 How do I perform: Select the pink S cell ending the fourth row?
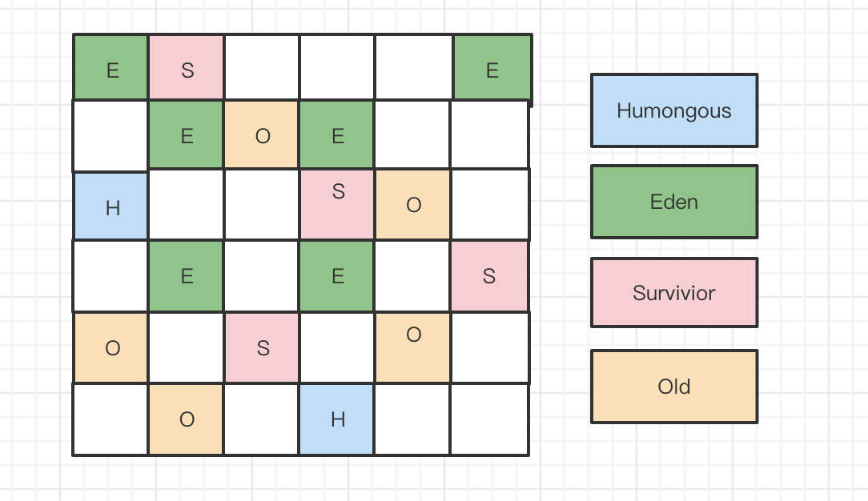tap(490, 276)
